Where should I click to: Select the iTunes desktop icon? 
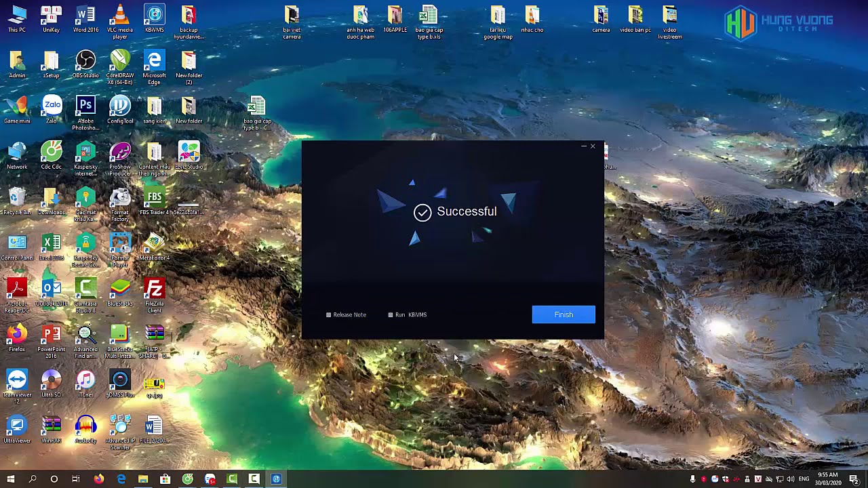coord(85,384)
